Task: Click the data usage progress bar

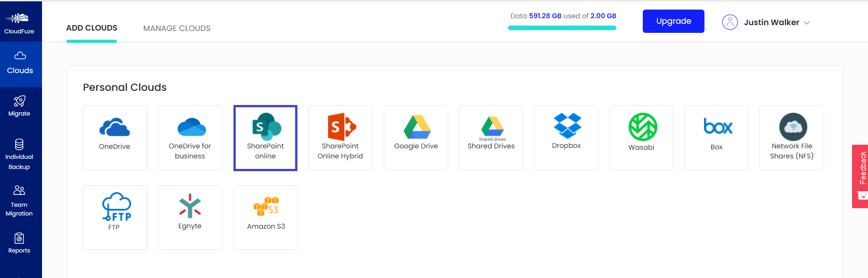Action: tap(562, 28)
